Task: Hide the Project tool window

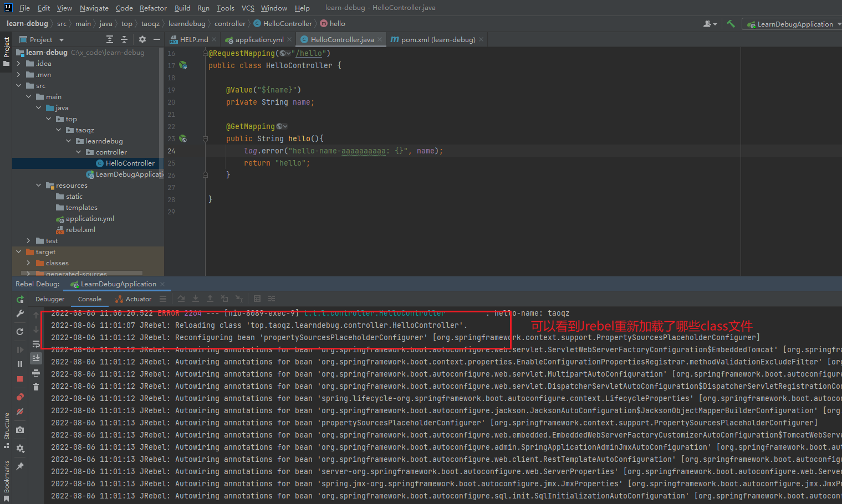Action: tap(157, 39)
